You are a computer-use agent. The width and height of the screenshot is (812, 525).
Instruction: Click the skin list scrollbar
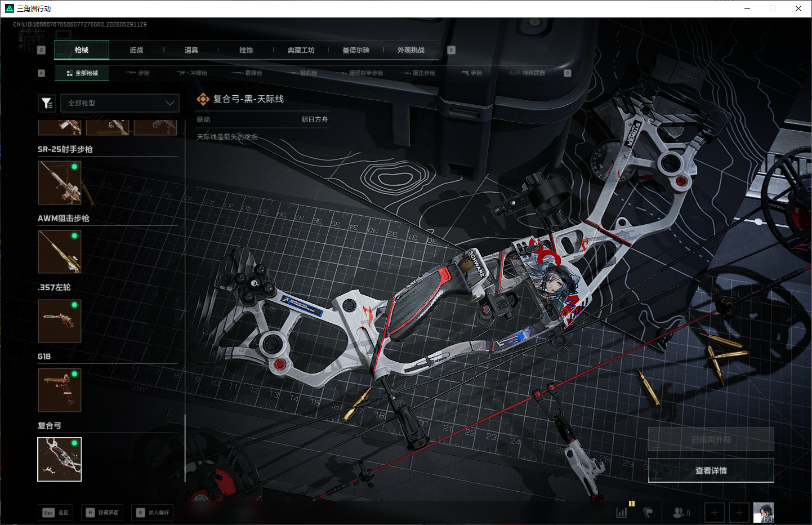click(x=185, y=448)
